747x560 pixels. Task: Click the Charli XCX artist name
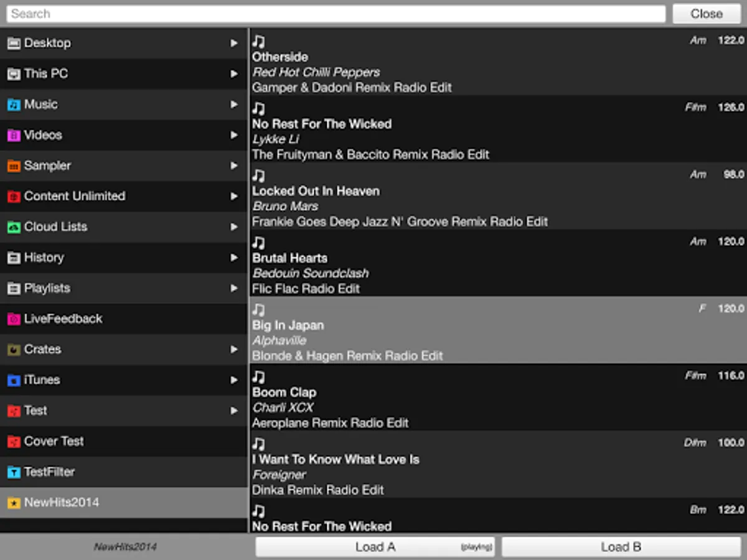[x=283, y=408]
